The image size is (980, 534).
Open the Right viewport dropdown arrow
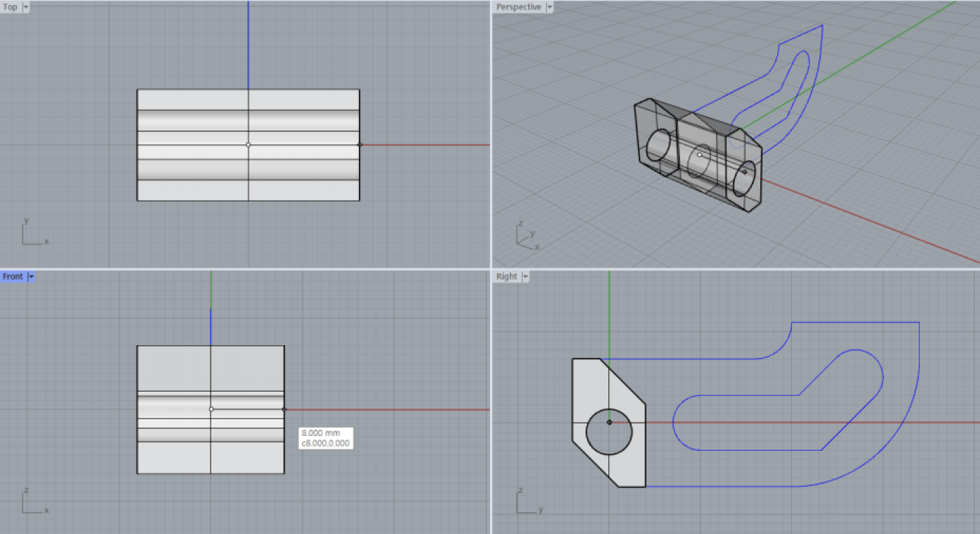[525, 277]
